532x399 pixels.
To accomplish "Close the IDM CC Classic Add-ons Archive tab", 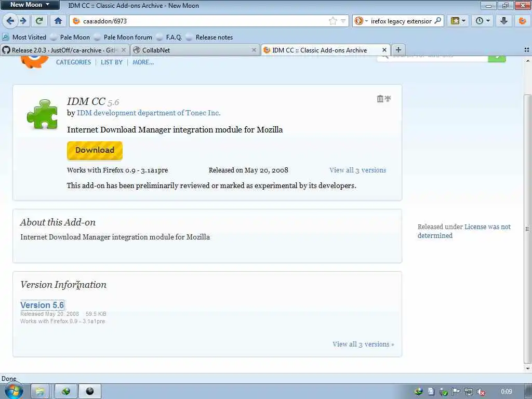I will 384,50.
